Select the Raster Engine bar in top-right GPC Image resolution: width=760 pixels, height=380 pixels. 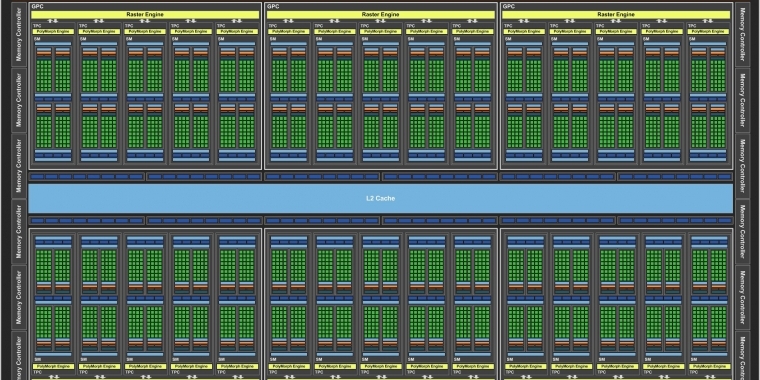point(616,15)
